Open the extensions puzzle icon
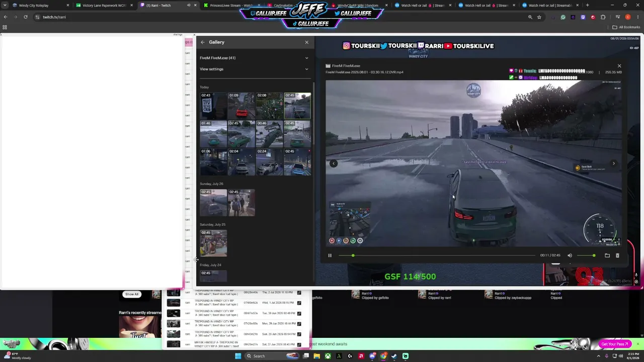 coord(603,17)
